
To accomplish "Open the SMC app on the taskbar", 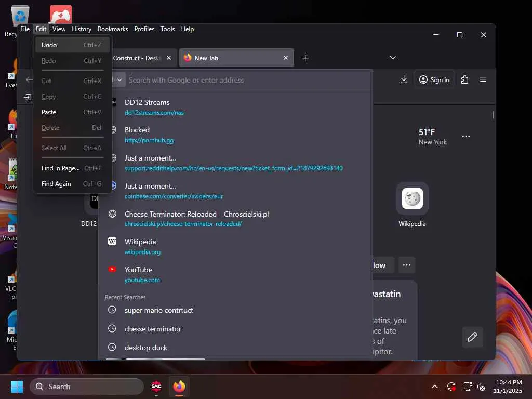I will (156, 386).
